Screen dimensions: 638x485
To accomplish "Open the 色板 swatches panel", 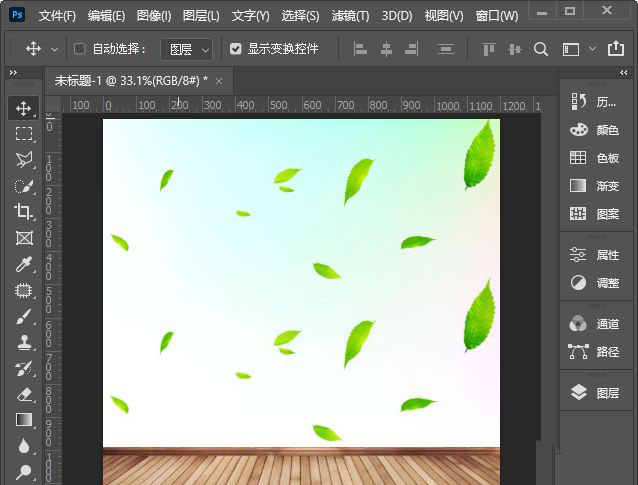I will [595, 158].
